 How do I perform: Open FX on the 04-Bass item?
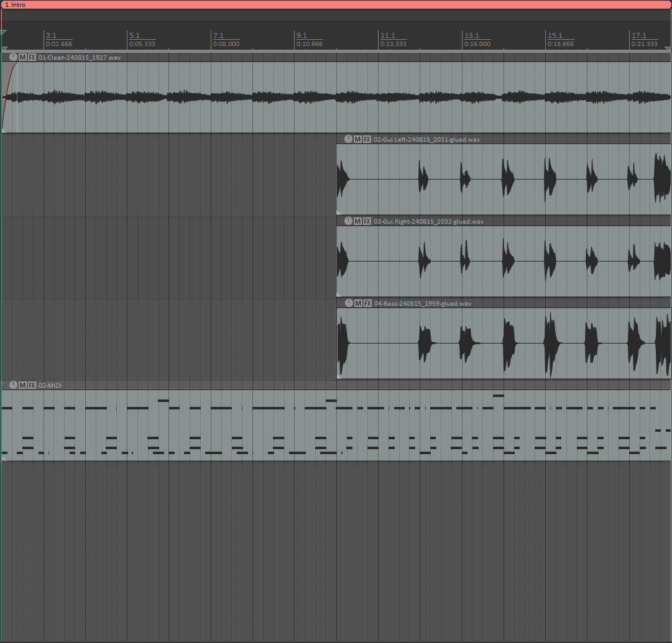tap(367, 303)
